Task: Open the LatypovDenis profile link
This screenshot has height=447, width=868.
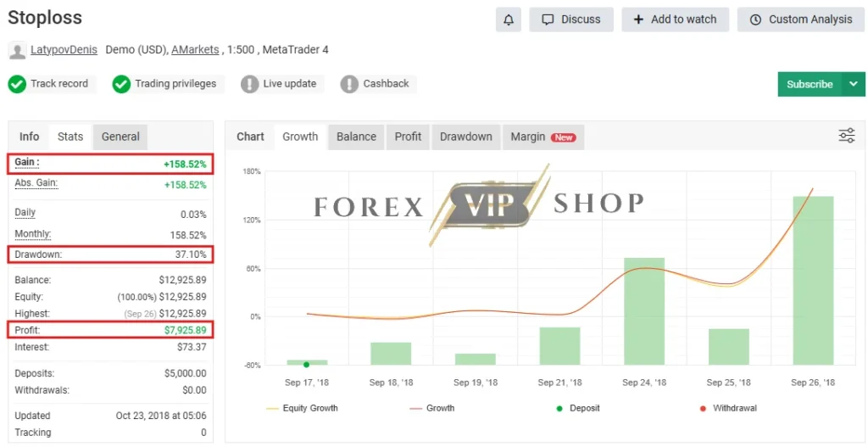Action: [64, 50]
